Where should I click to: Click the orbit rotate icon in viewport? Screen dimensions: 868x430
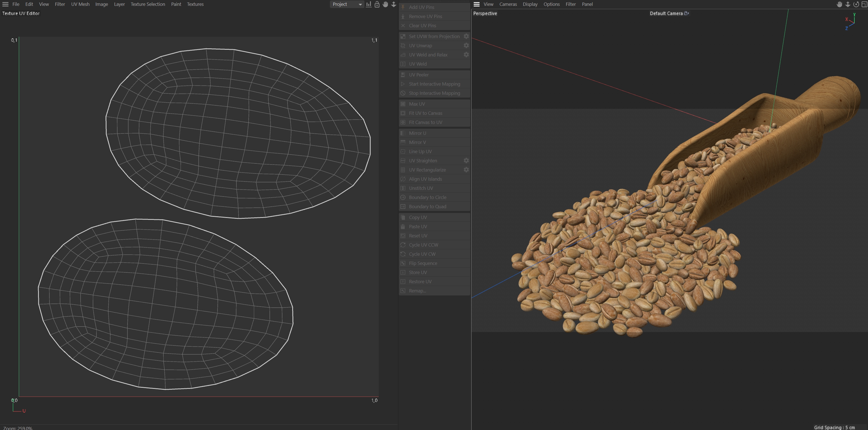click(x=856, y=4)
